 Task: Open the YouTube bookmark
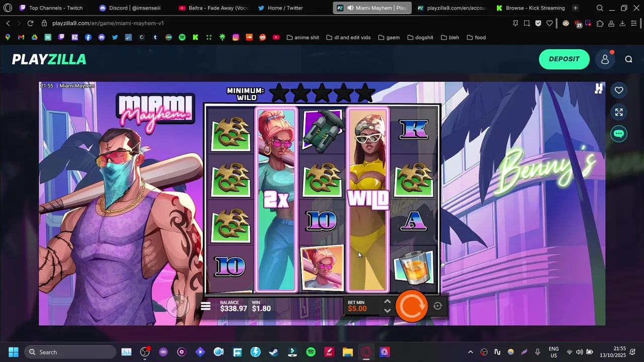pyautogui.click(x=276, y=37)
